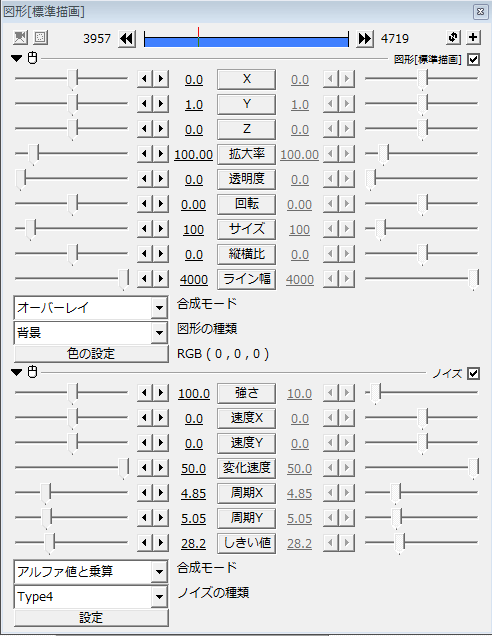Screen dimensions: 492x636
Task: Disable the ノイズ effect checkbox
Action: pyautogui.click(x=473, y=373)
